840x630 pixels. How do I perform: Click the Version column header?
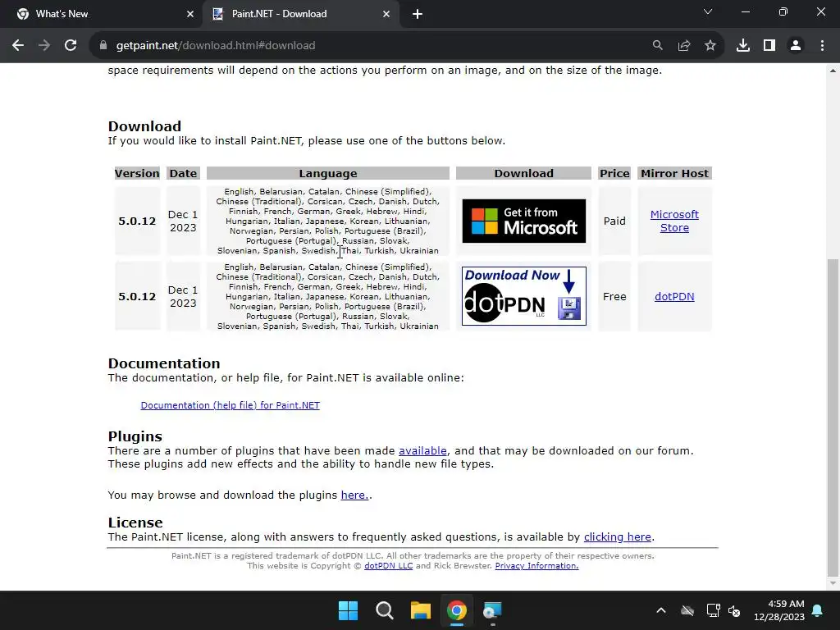pos(137,174)
